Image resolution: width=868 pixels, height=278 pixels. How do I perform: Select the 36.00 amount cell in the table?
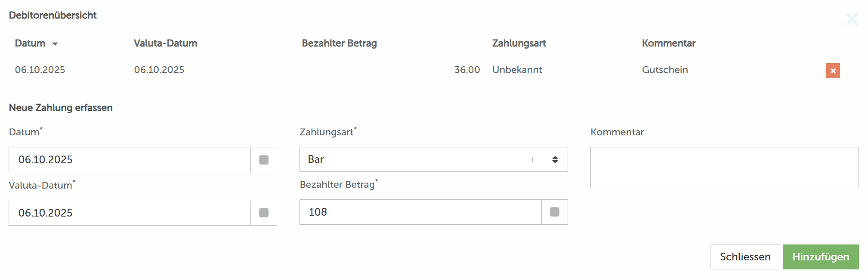467,70
